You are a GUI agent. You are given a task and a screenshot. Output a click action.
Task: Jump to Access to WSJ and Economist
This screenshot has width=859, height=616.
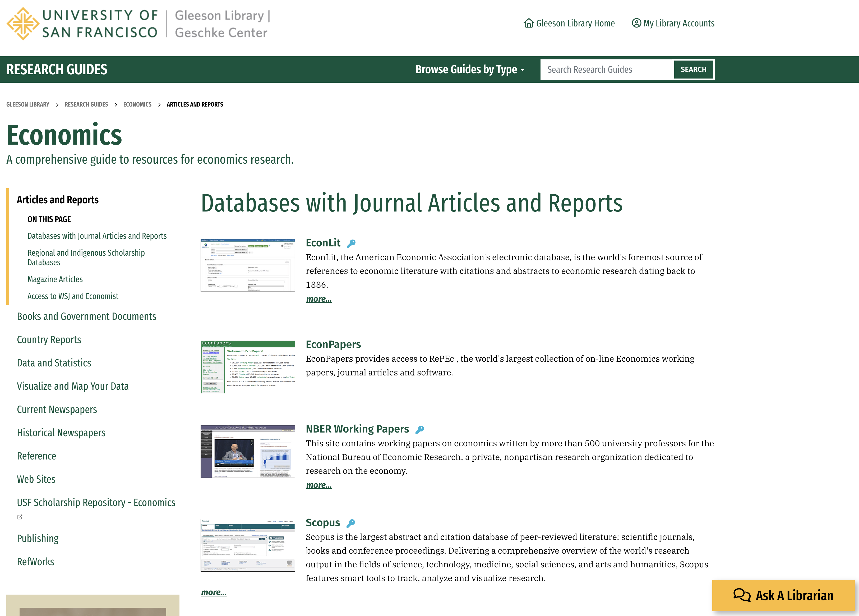[x=73, y=296]
